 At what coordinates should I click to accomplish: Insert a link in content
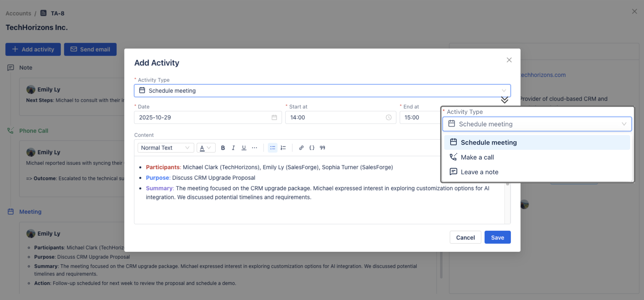301,148
